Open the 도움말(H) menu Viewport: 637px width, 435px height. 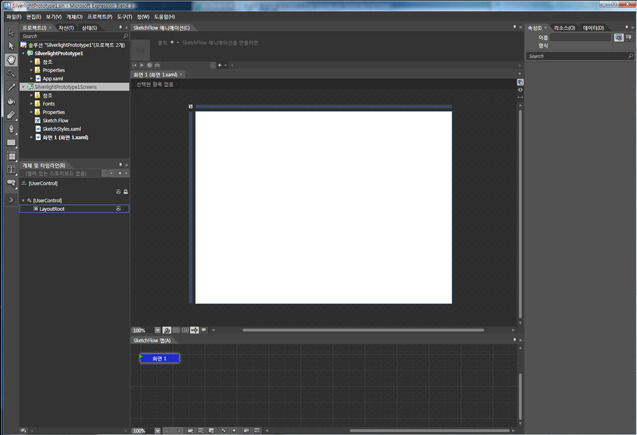(165, 17)
